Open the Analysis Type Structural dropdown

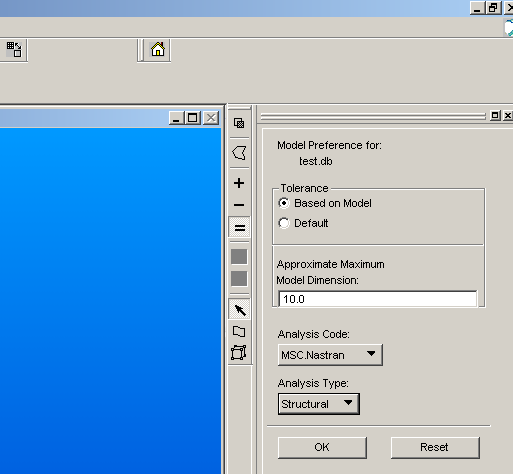(319, 404)
